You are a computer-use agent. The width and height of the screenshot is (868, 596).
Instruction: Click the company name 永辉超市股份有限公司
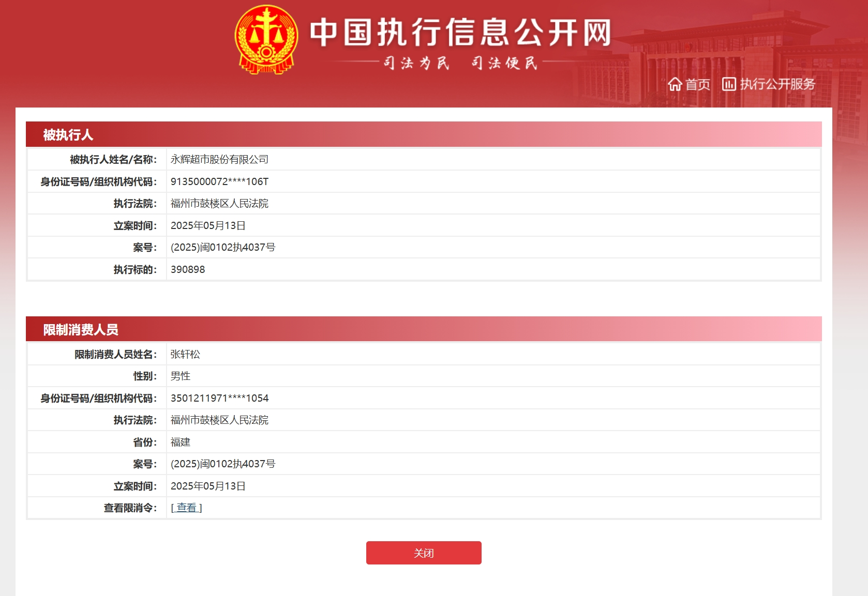219,159
